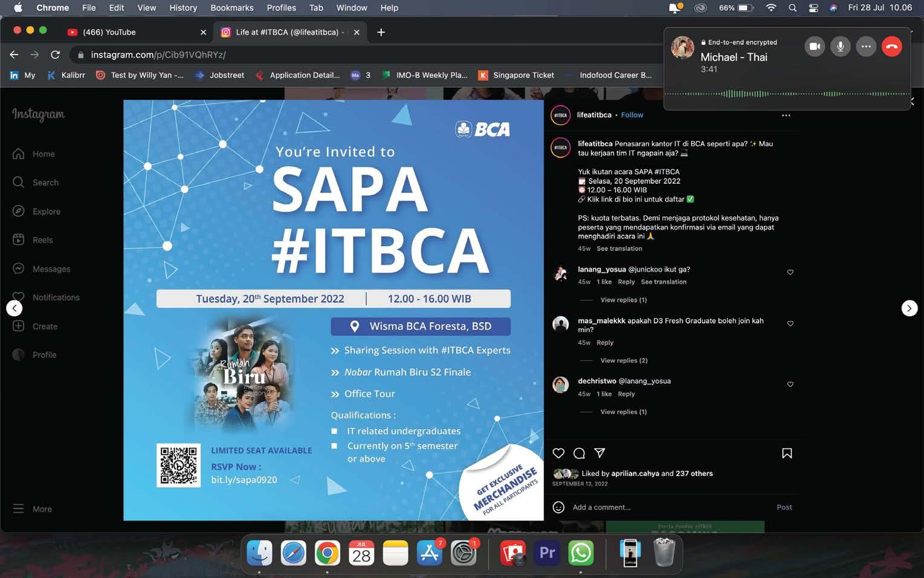
Task: Open Control Center in menu bar
Action: coord(813,8)
